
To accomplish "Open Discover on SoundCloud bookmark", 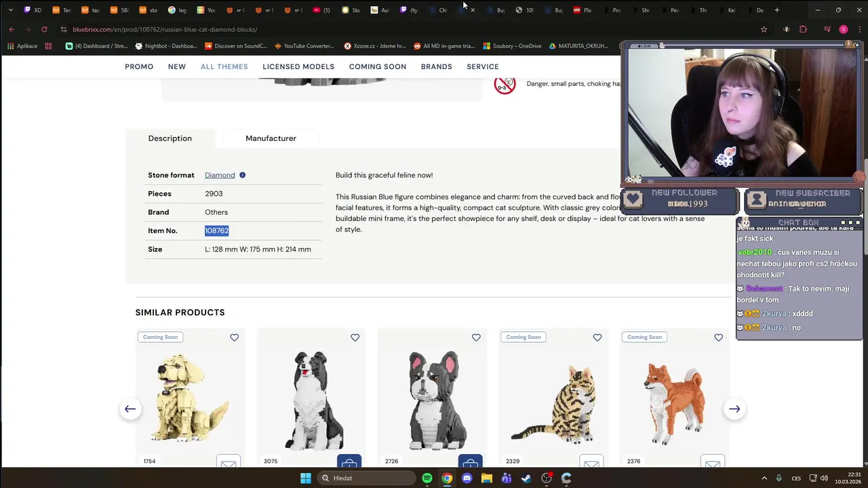I will [x=236, y=46].
